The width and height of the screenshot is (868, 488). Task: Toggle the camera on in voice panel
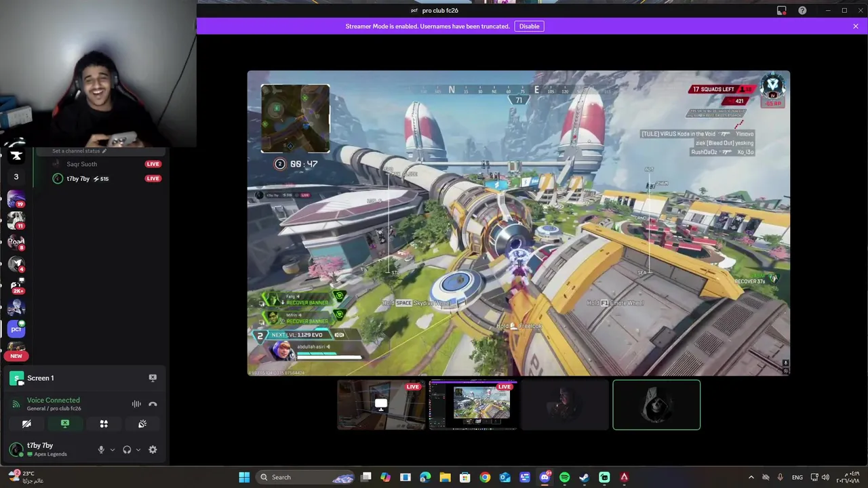26,424
